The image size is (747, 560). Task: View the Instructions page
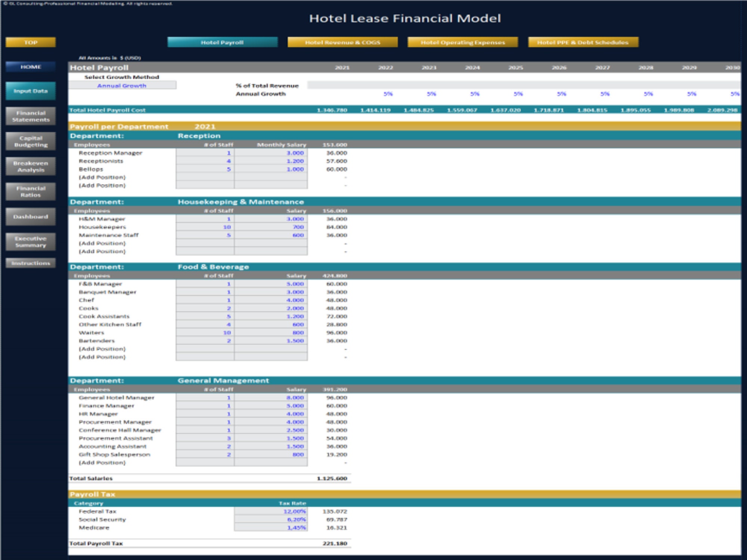pos(31,263)
